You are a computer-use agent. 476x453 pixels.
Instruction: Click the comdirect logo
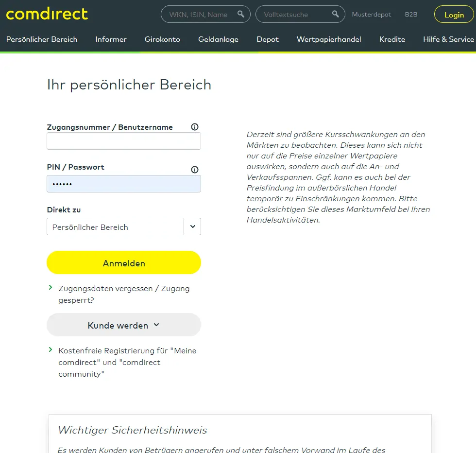[x=47, y=14]
